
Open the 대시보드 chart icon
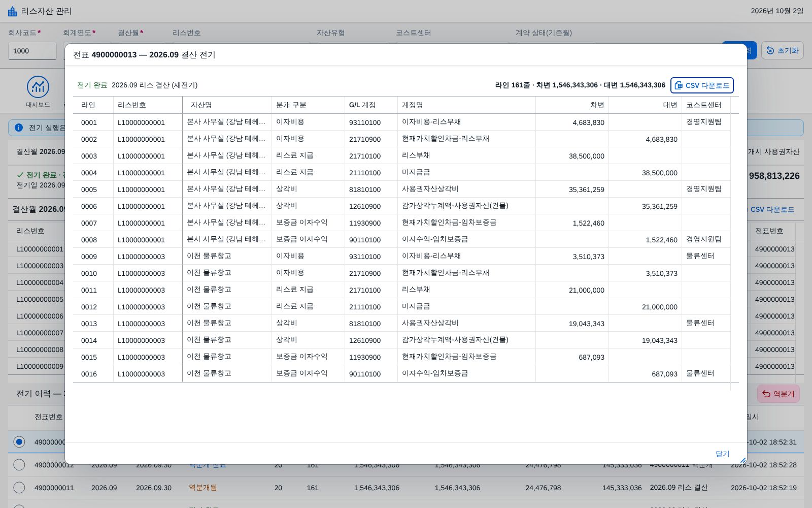point(38,87)
